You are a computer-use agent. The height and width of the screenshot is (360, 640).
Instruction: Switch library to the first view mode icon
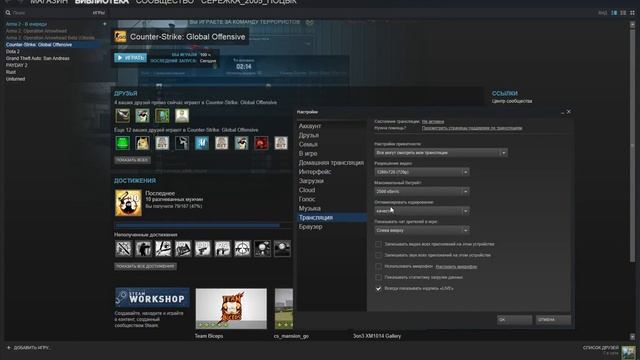(x=614, y=13)
